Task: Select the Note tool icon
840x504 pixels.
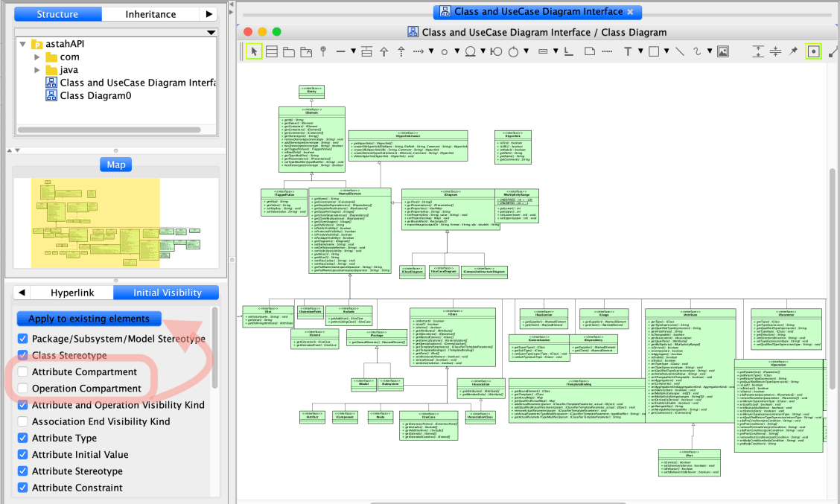Action: click(x=589, y=51)
